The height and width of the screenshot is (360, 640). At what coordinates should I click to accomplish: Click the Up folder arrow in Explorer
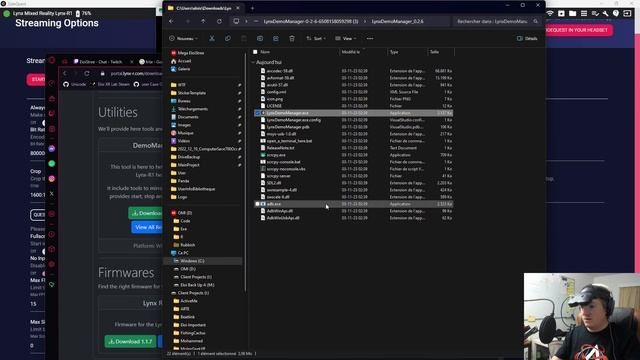point(203,21)
